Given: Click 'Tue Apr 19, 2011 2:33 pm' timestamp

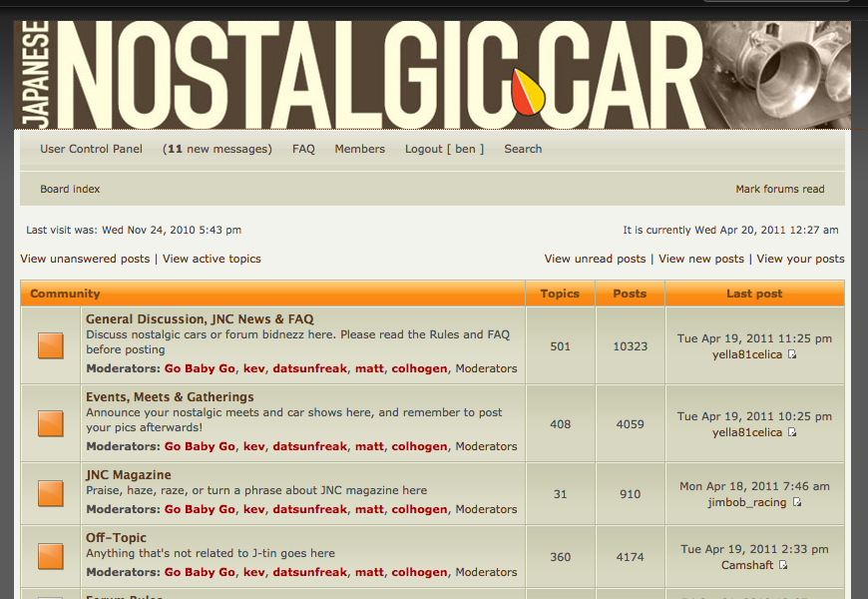Looking at the screenshot, I should (754, 549).
